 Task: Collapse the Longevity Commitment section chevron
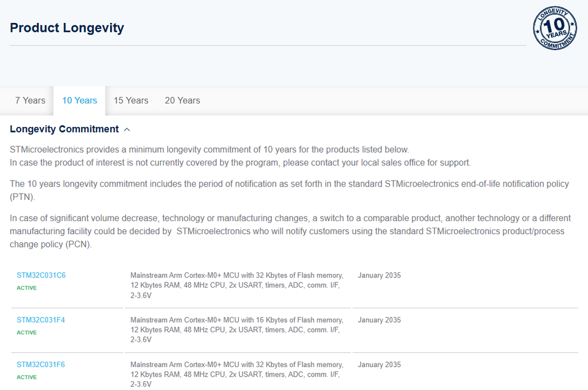click(x=127, y=129)
